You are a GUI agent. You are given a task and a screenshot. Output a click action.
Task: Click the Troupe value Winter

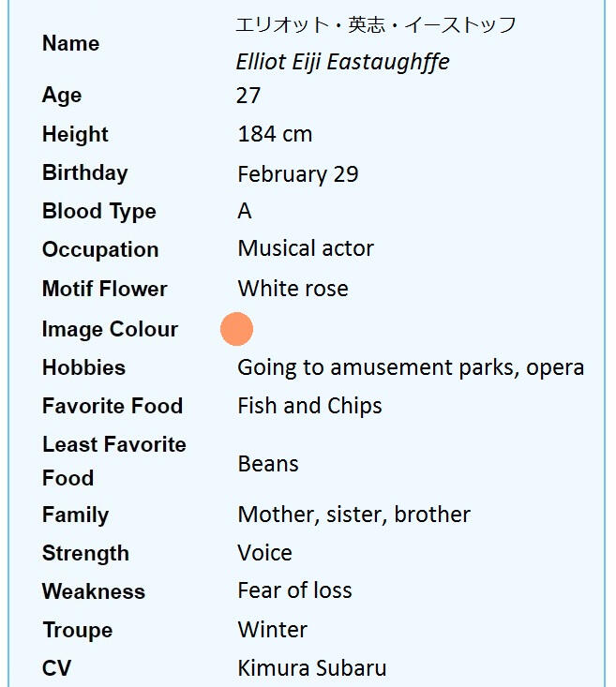click(272, 630)
